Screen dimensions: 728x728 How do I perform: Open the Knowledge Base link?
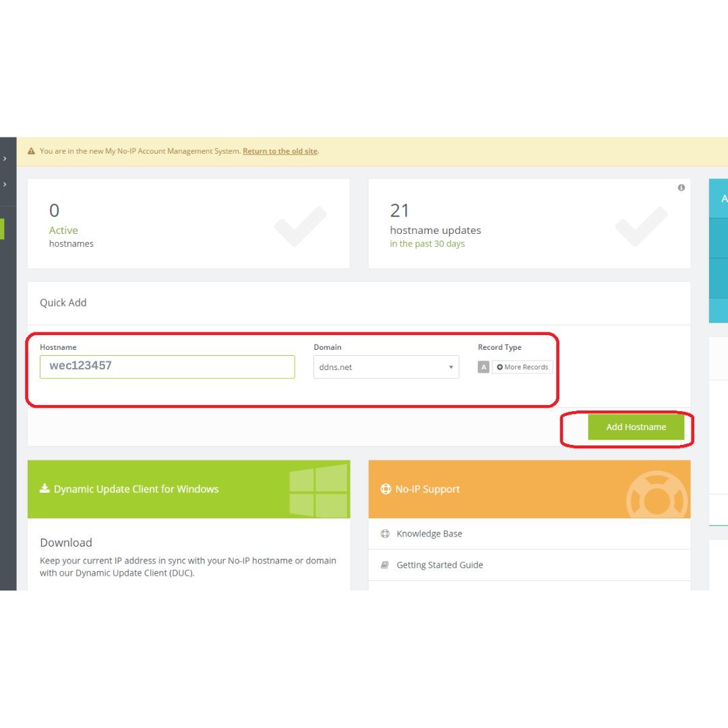coord(429,533)
